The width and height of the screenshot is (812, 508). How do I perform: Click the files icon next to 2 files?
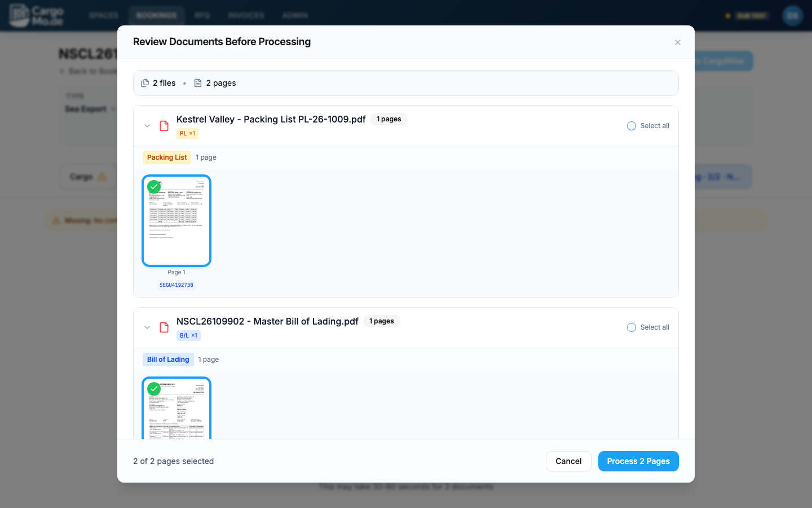click(145, 83)
